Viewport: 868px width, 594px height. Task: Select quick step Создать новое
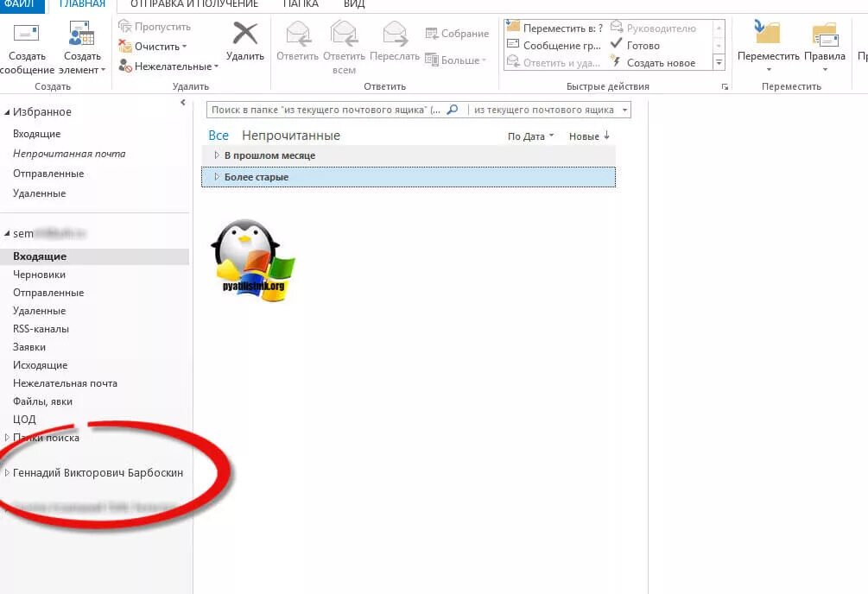(x=653, y=62)
